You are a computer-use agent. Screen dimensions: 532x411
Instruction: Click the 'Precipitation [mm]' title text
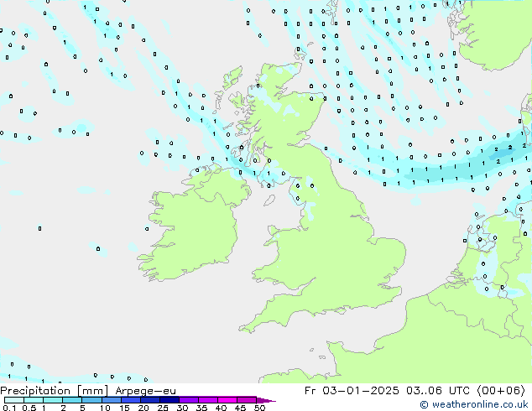(54, 391)
